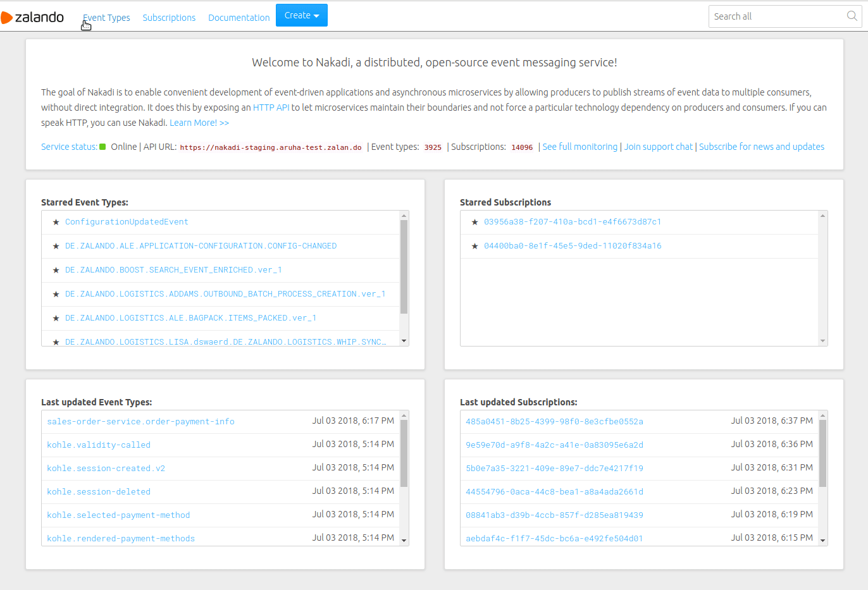
Task: Click timestamp Jul 03 2018, 6:37 PM
Action: point(772,421)
